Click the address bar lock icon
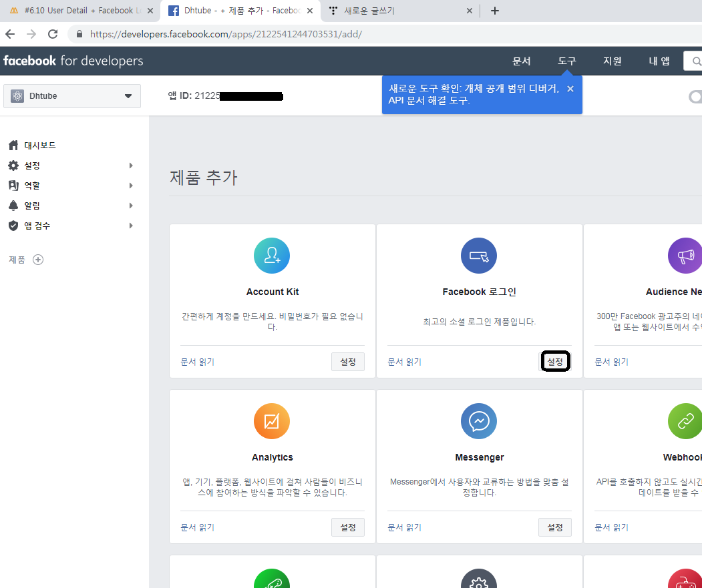This screenshot has width=702, height=588. (x=79, y=34)
